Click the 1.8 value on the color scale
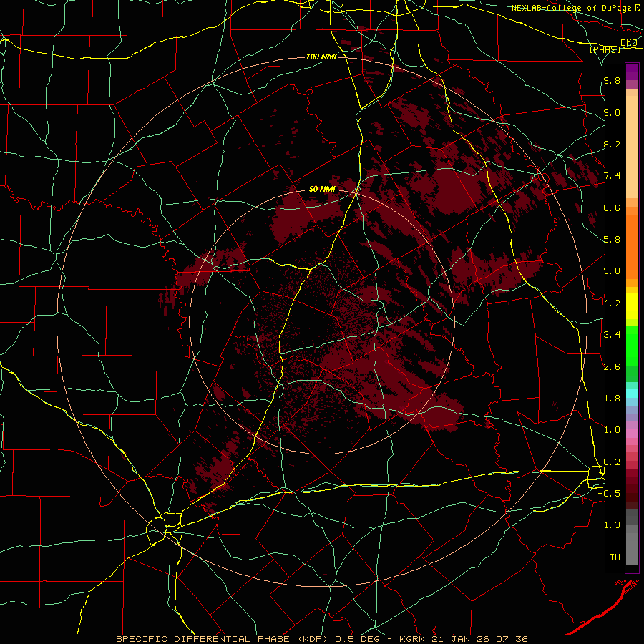Screen dimensions: 644x644 [612, 398]
